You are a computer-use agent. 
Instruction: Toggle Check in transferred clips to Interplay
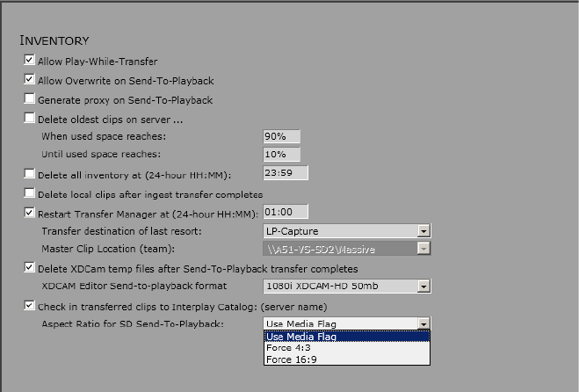click(x=29, y=306)
